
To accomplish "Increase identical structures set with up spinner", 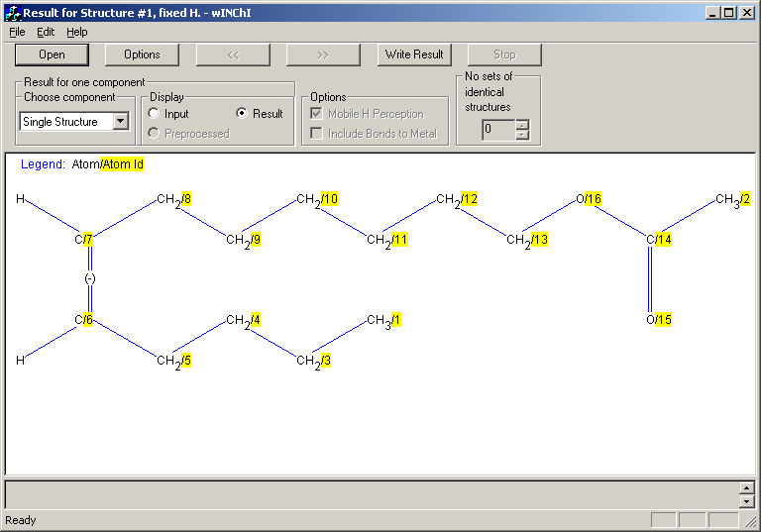I will (x=522, y=125).
